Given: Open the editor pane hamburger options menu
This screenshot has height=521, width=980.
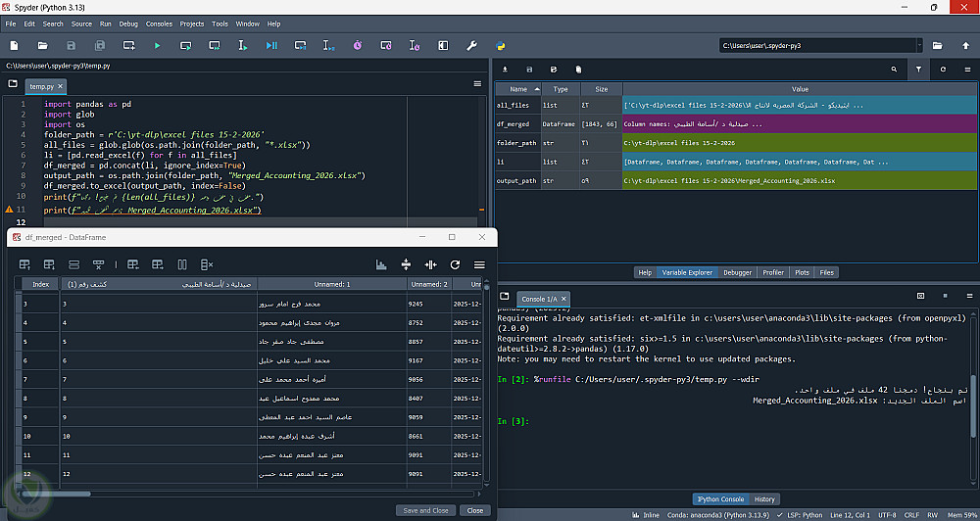Looking at the screenshot, I should coord(477,85).
